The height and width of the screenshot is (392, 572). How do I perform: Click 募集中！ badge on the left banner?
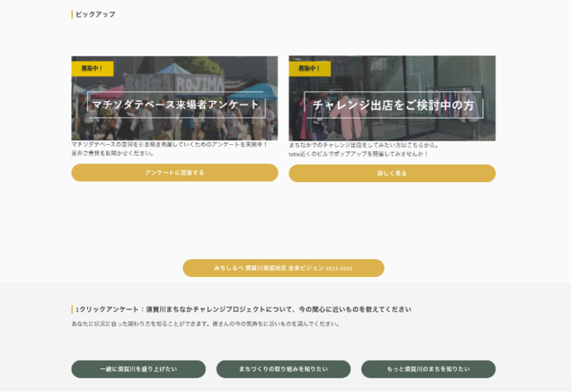[x=92, y=68]
